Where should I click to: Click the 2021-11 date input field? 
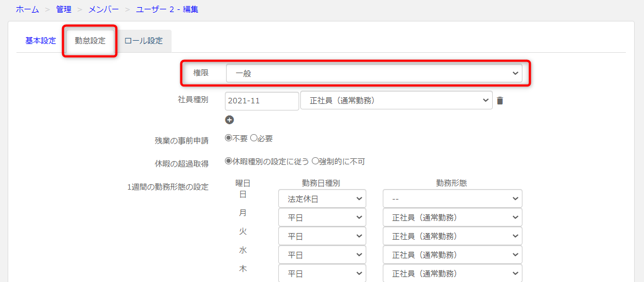click(x=262, y=101)
